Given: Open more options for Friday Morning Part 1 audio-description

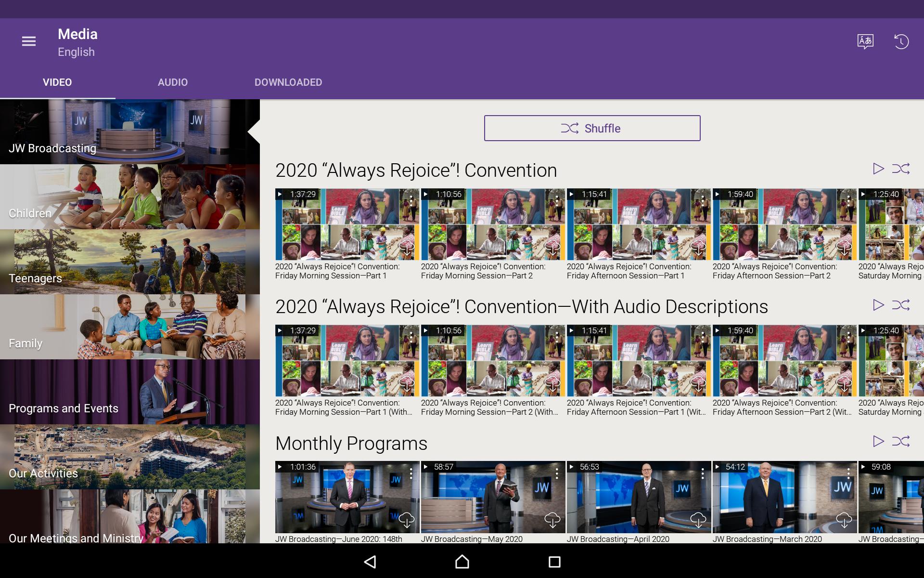Looking at the screenshot, I should (411, 337).
